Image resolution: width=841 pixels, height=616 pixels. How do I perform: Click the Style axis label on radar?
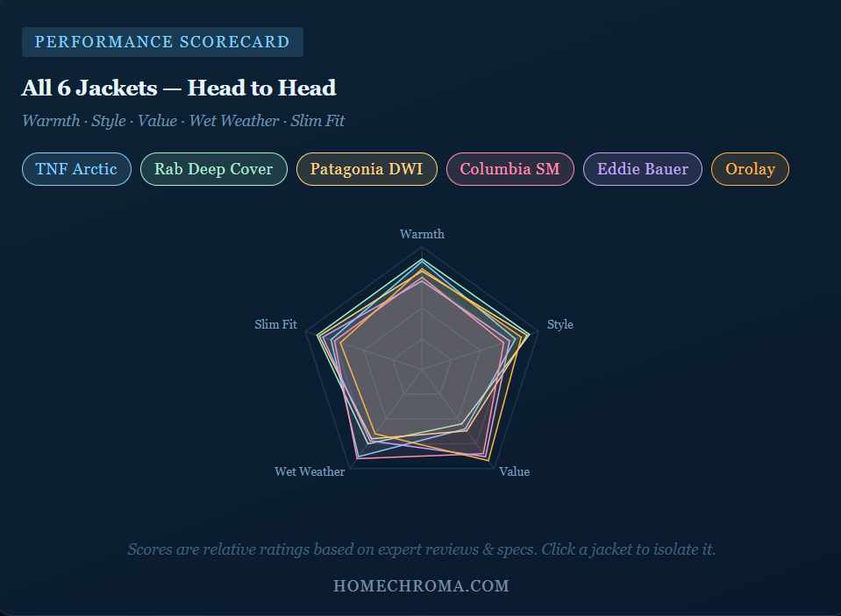point(559,324)
